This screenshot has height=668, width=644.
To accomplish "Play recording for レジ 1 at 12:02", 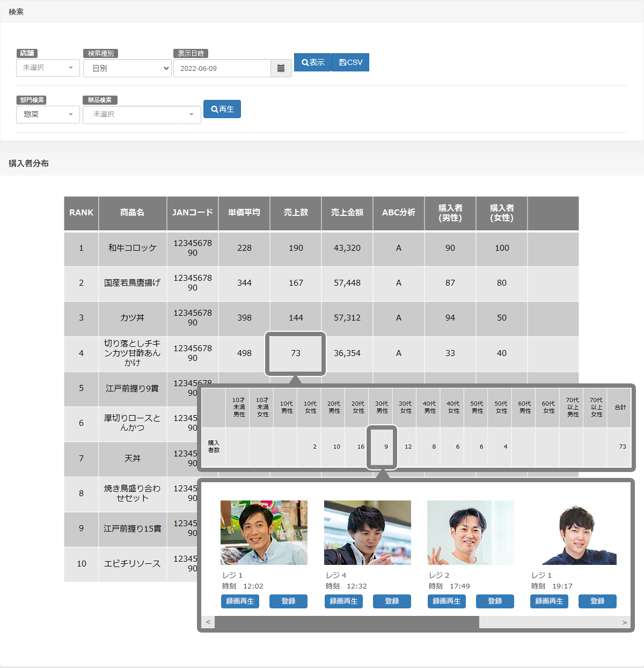I will coord(240,601).
